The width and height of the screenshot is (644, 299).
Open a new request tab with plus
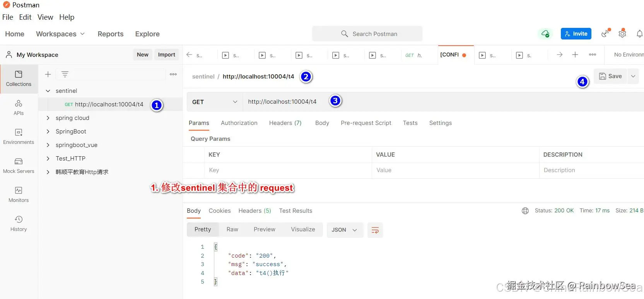coord(575,55)
